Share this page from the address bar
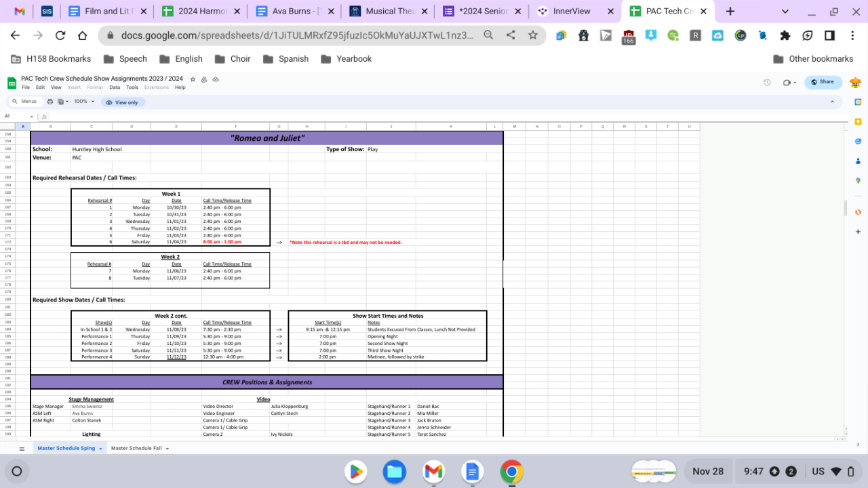 point(511,35)
